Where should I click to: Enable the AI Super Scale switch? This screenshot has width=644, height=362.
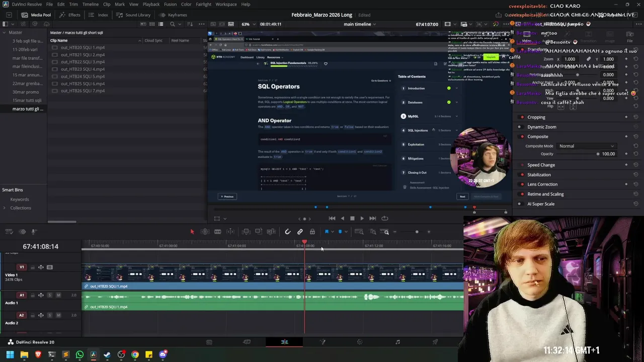520,204
